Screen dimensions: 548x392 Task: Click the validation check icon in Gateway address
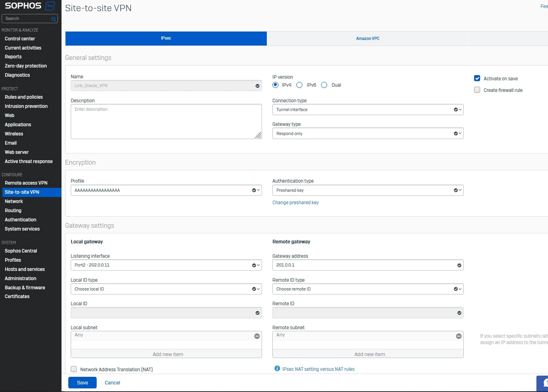[459, 265]
